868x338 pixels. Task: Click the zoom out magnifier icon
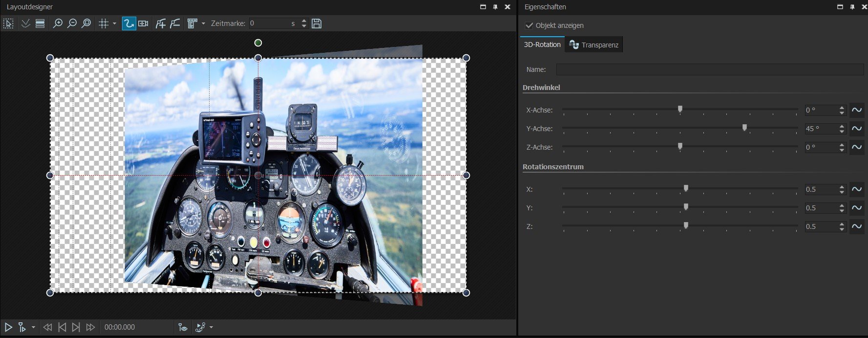tap(72, 23)
